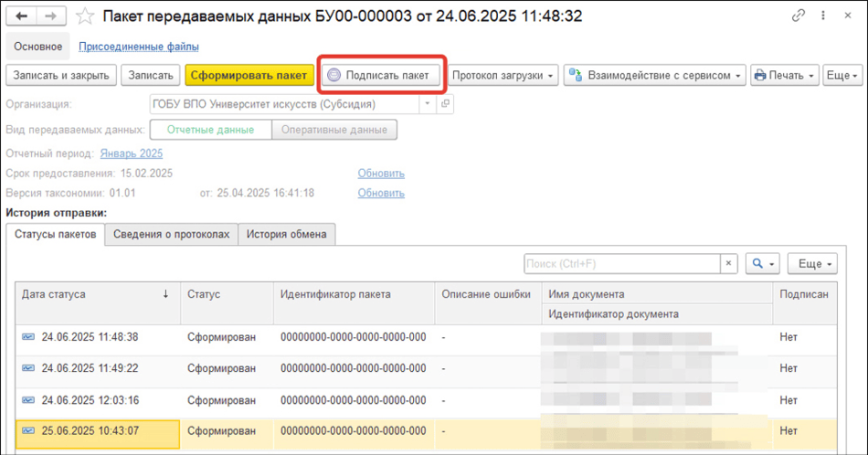The image size is (868, 455).
Task: Expand the Протокол загрузки dropdown
Action: (x=503, y=76)
